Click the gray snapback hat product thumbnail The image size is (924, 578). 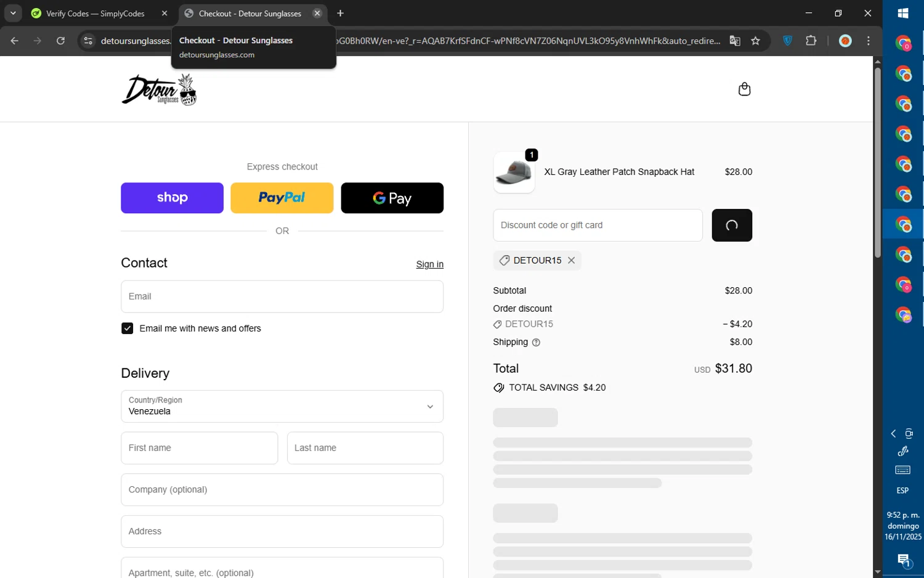pyautogui.click(x=514, y=173)
